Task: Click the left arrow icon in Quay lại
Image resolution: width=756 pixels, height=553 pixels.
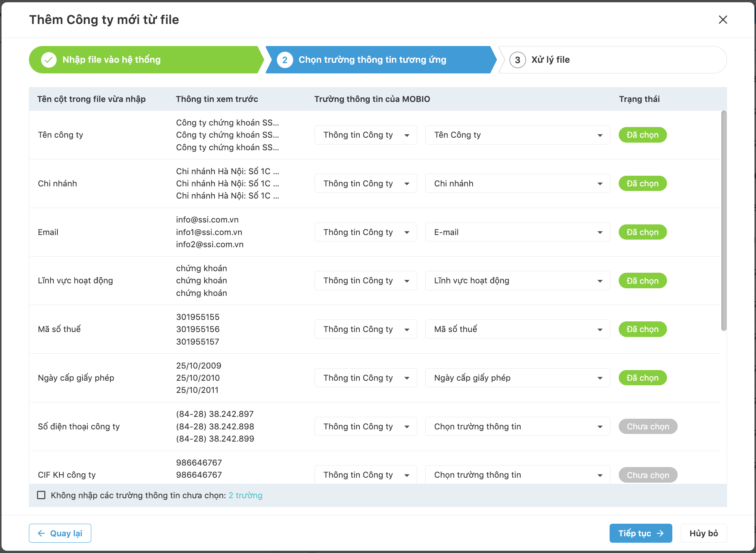Action: 41,533
